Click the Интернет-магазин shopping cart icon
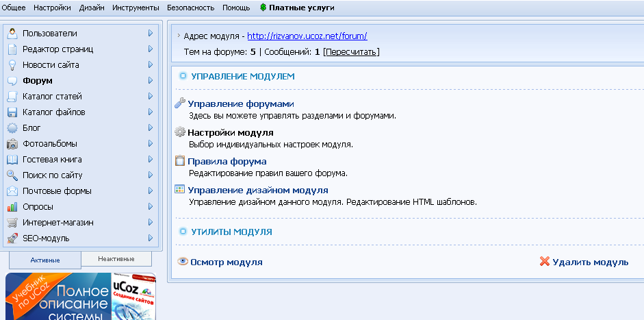This screenshot has width=644, height=320. pos(12,223)
